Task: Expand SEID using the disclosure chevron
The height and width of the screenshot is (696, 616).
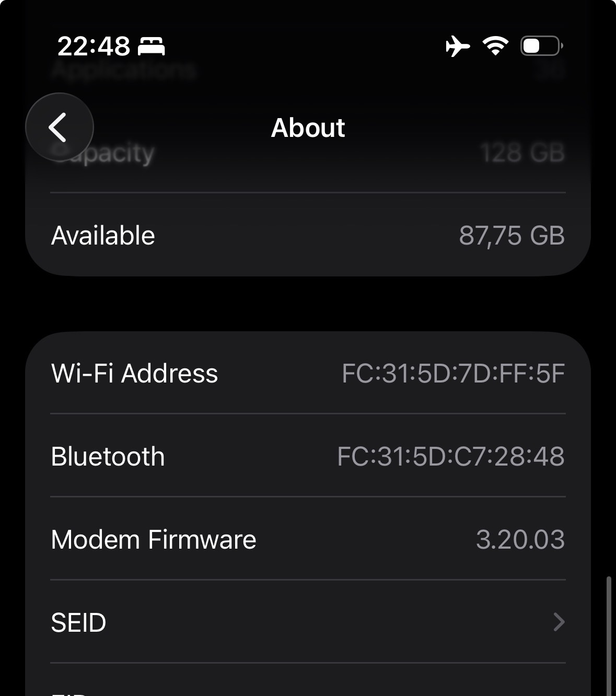Action: coord(559,622)
